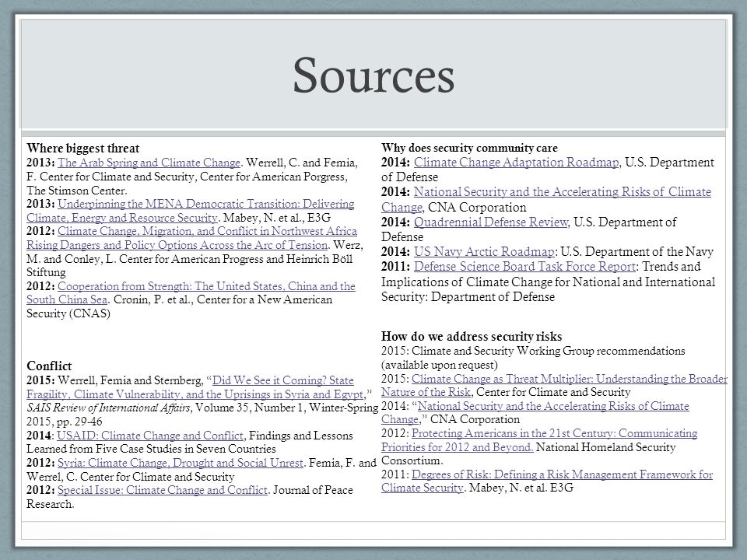747x560 pixels.
Task: Click 'Mabey, N. et al. E3G' text after Degrees of Risk
Action: pyautogui.click(x=521, y=488)
